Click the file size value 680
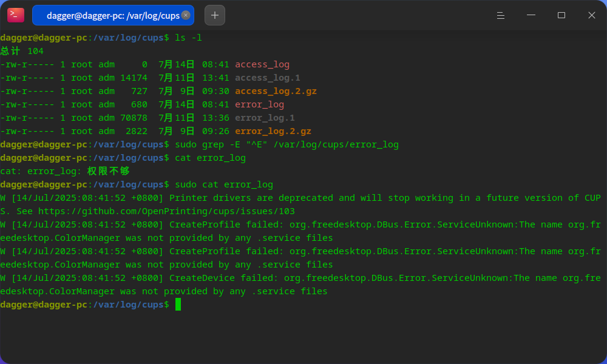The image size is (607, 364). pyautogui.click(x=139, y=104)
